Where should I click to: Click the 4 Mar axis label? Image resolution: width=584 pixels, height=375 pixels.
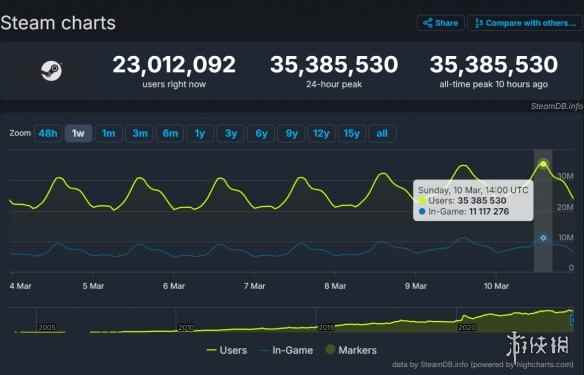coord(20,286)
